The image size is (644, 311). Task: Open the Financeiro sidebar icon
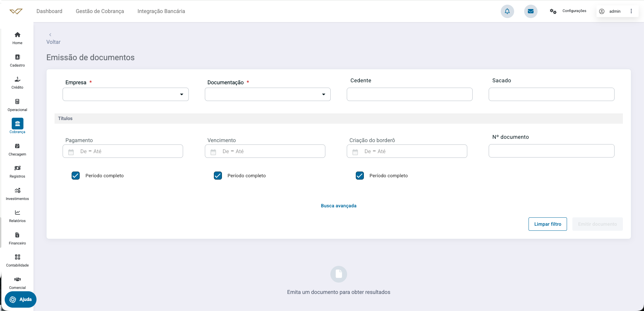[x=17, y=235]
